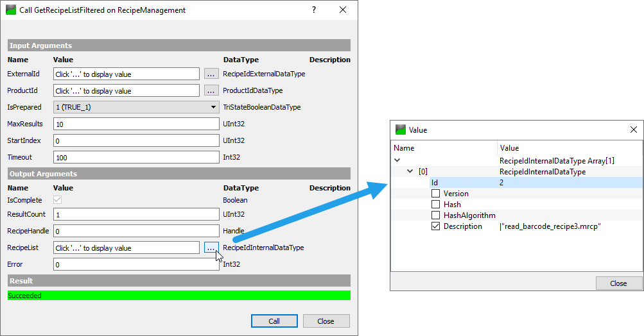
Task: Click the MaxResults input field
Action: point(136,124)
